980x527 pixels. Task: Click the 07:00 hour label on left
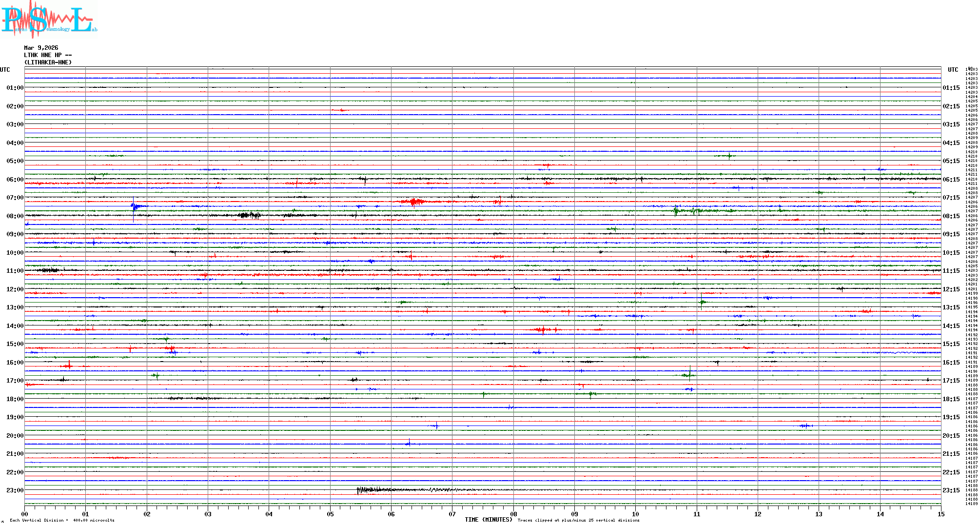pyautogui.click(x=15, y=198)
